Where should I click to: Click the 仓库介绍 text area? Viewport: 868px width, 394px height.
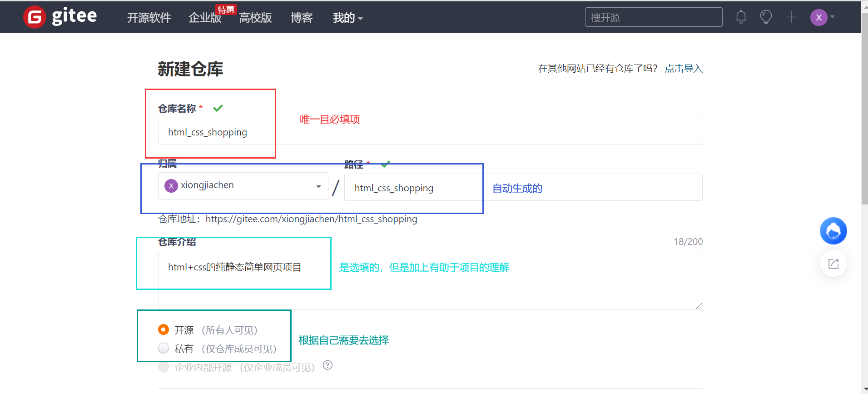(430, 281)
